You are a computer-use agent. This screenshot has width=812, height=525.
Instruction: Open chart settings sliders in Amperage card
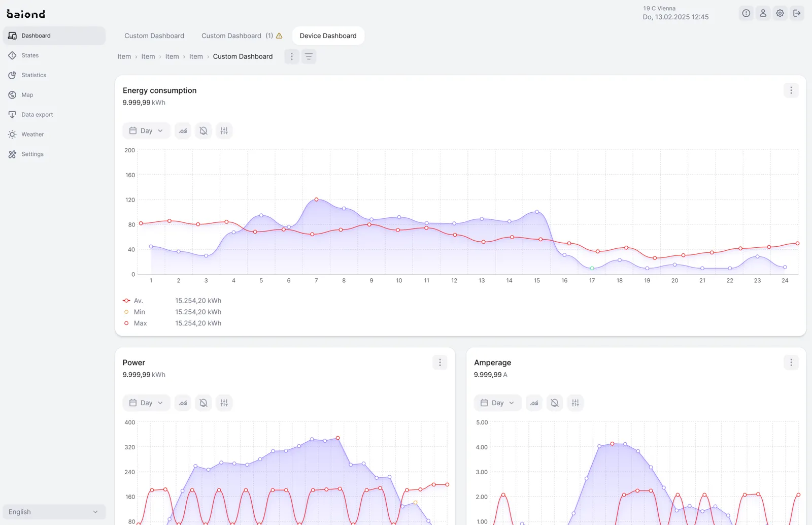tap(575, 403)
